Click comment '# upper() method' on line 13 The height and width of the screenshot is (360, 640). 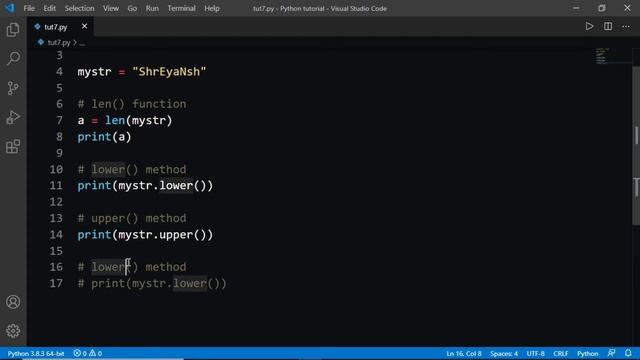pos(132,218)
